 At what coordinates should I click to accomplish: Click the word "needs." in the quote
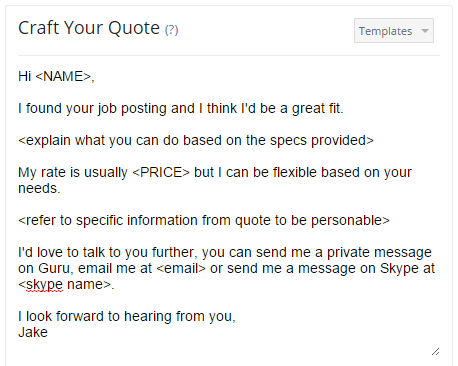pyautogui.click(x=39, y=188)
